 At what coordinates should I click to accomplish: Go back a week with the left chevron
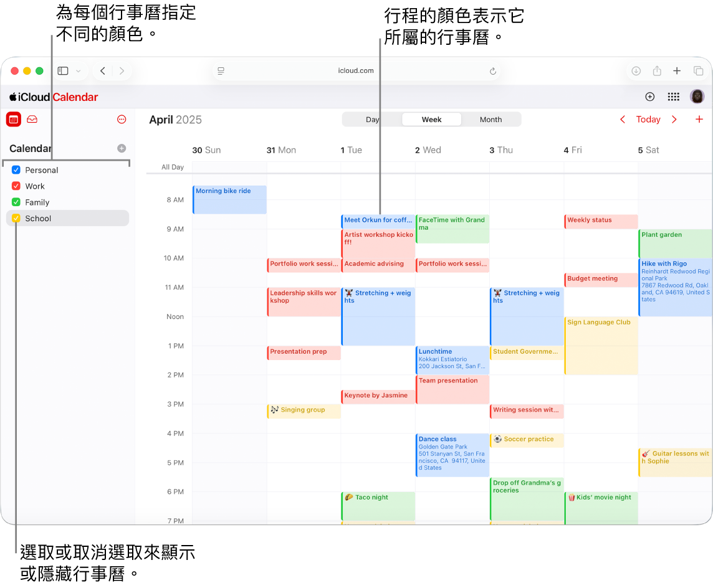click(x=622, y=119)
